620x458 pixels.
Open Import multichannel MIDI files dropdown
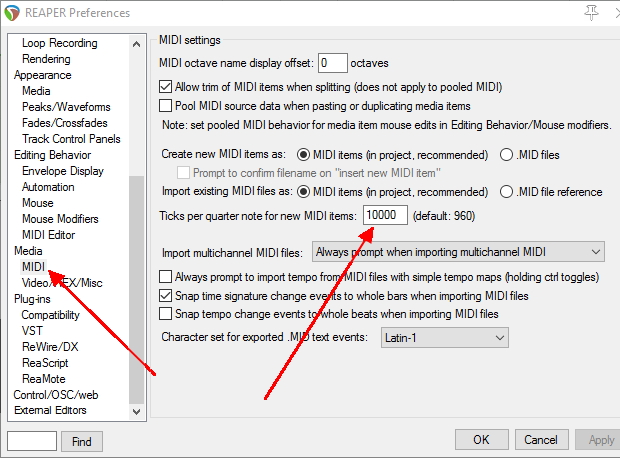(458, 252)
